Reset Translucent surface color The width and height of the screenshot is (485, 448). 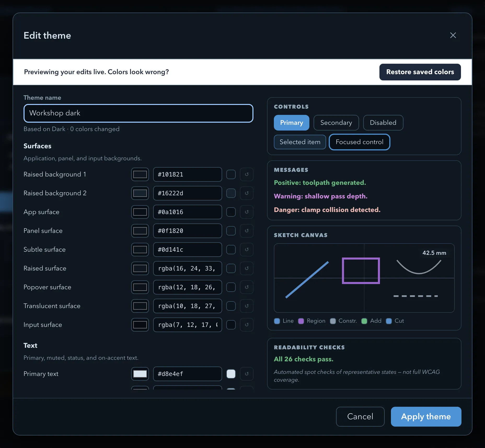point(246,306)
